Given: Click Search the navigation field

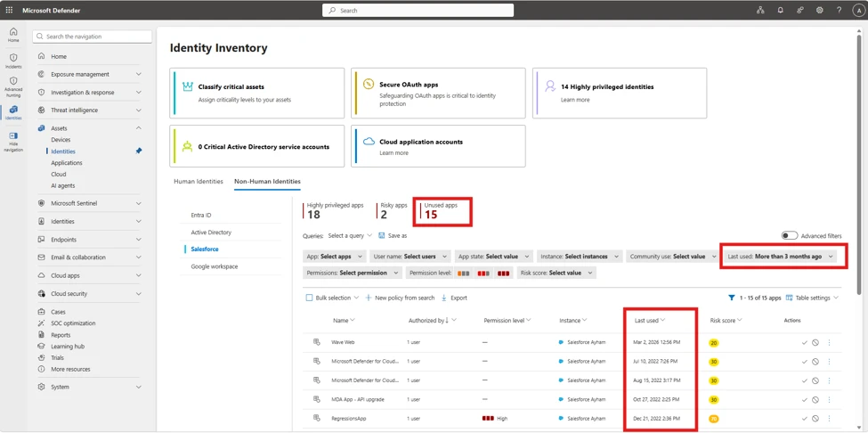Looking at the screenshot, I should [93, 37].
